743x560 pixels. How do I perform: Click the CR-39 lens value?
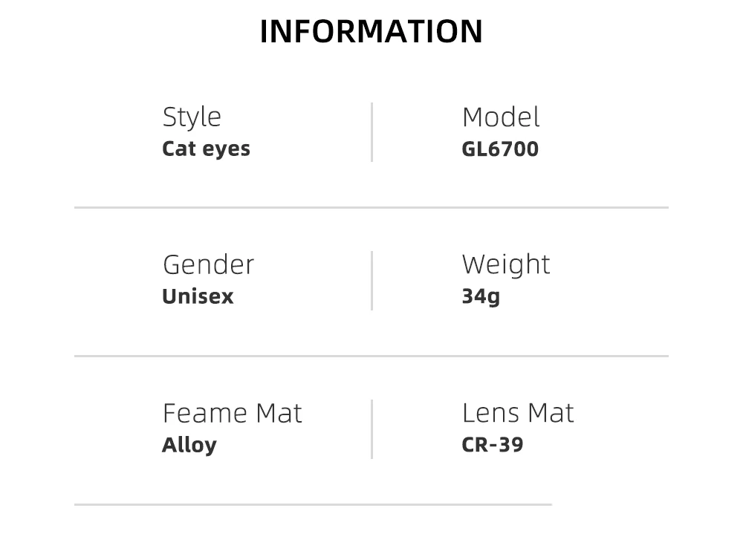pos(493,445)
